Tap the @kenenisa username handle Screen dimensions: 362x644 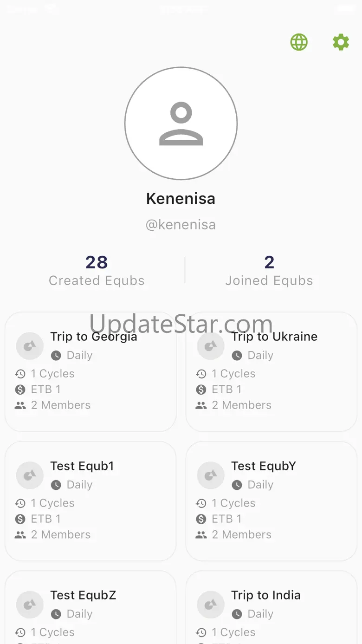[181, 225]
